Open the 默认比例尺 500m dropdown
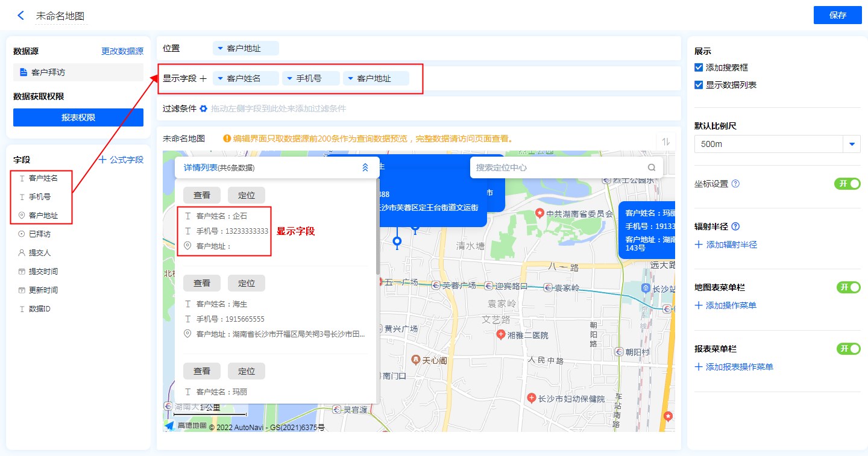868x456 pixels. coord(852,145)
